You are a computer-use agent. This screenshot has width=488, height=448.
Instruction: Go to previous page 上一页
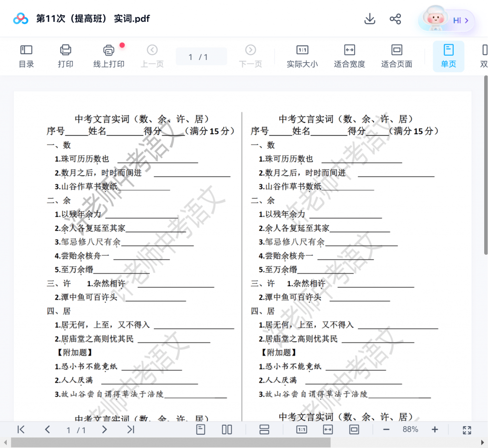(152, 56)
